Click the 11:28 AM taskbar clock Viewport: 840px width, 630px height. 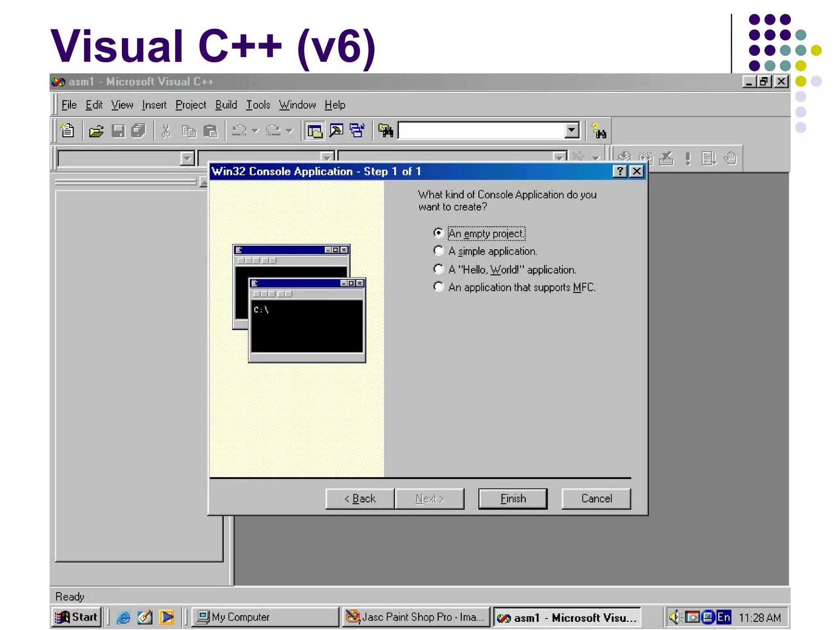760,617
